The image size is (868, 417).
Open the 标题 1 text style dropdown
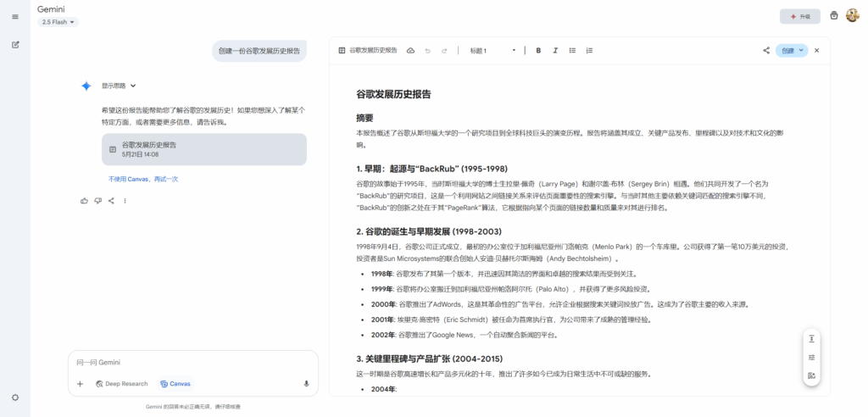pos(492,50)
